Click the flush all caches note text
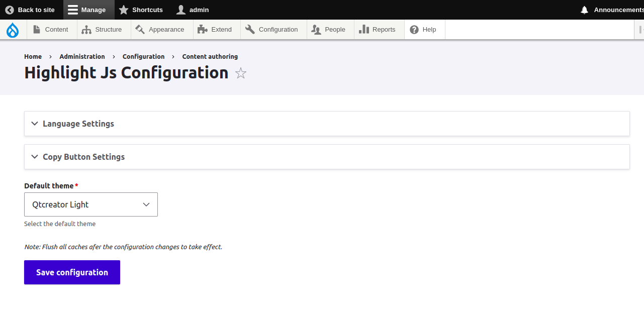 [x=123, y=247]
